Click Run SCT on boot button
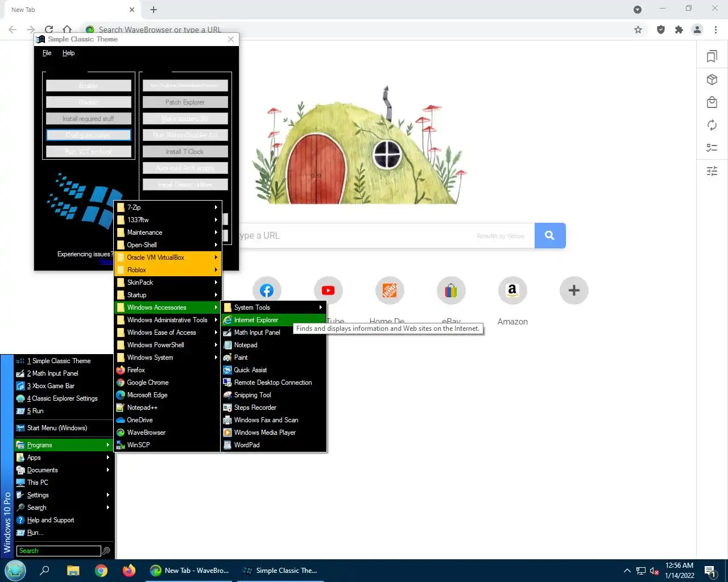This screenshot has width=728, height=582. click(x=89, y=152)
